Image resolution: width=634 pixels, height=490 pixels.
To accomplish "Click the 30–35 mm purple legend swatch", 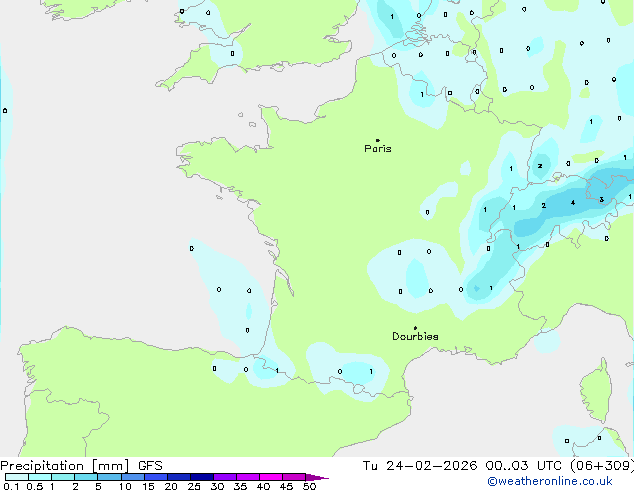I will 225,477.
